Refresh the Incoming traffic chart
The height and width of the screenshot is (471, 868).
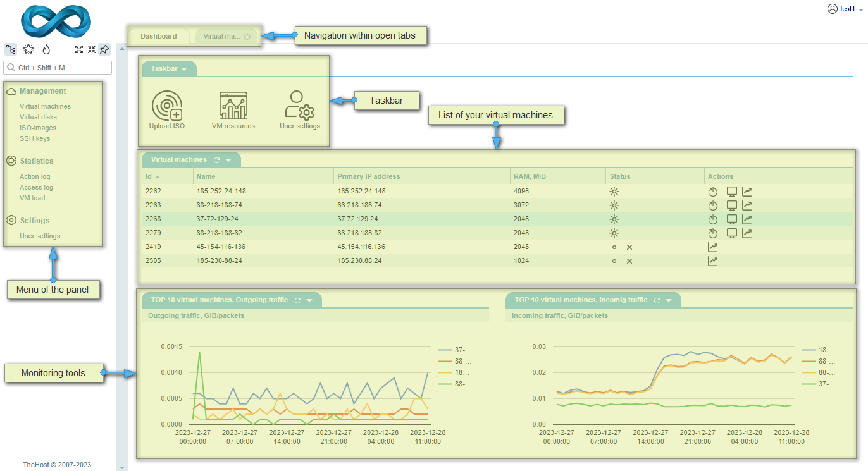tap(657, 300)
